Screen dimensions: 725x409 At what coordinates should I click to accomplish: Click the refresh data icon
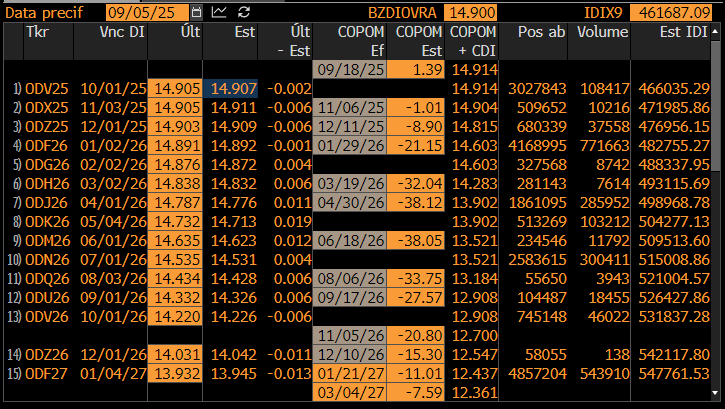(x=244, y=12)
